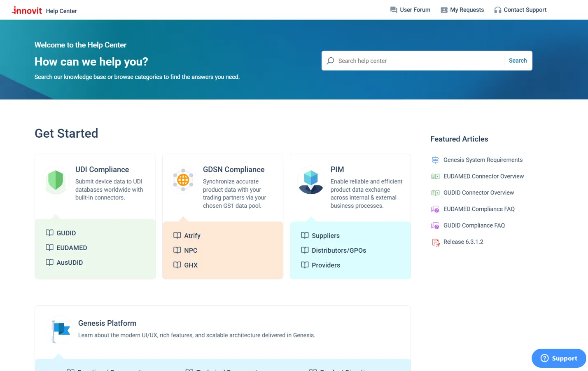Click the innovit logo
This screenshot has width=588, height=371.
(x=27, y=10)
